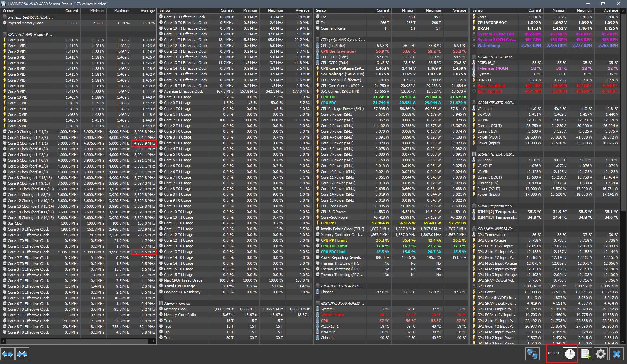Screen dimensions: 627x364
Task: Click the lightning icon beside CPU Package Power (SMU)
Action: pyautogui.click(x=318, y=109)
